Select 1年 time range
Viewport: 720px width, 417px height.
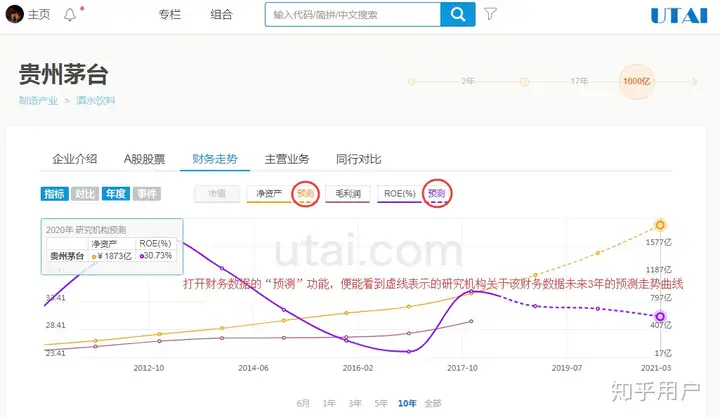[x=329, y=403]
